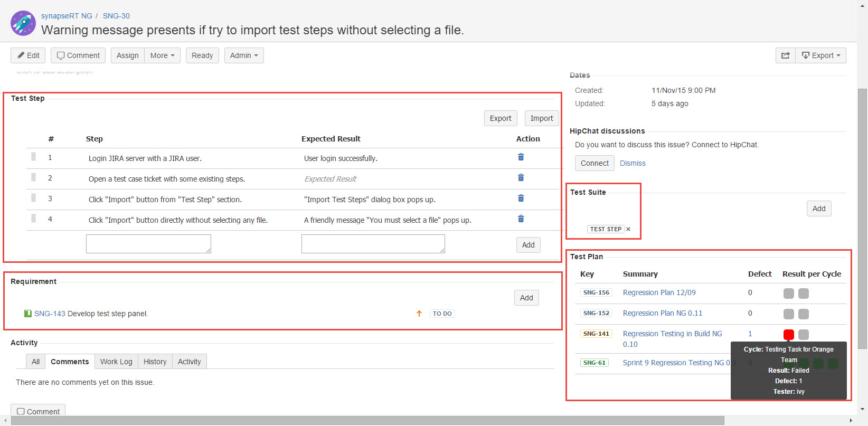Click the SNG-61 key badge
Image resolution: width=868 pixels, height=426 pixels.
pyautogui.click(x=595, y=363)
